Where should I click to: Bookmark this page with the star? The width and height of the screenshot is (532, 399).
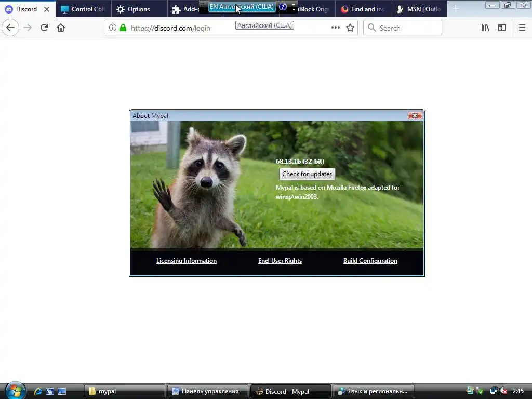click(x=350, y=28)
